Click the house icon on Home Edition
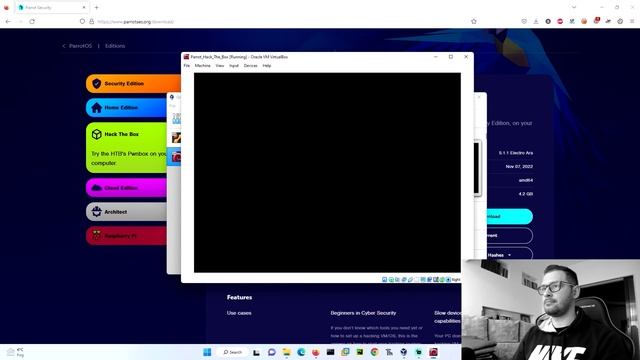The width and height of the screenshot is (640, 360). (x=96, y=108)
